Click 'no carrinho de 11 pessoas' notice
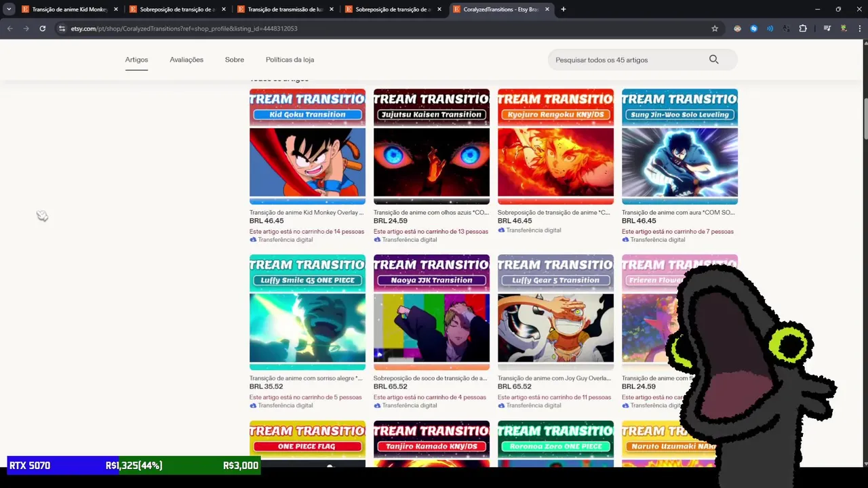 (554, 397)
